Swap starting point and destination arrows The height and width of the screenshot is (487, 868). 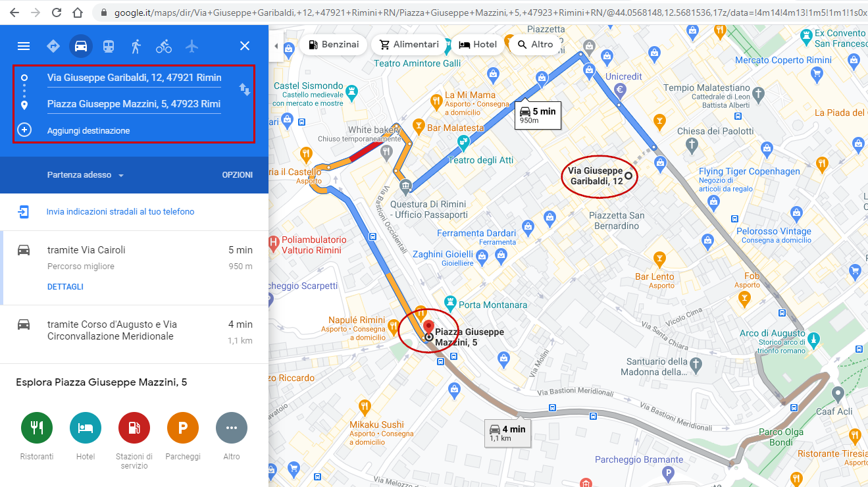[244, 90]
